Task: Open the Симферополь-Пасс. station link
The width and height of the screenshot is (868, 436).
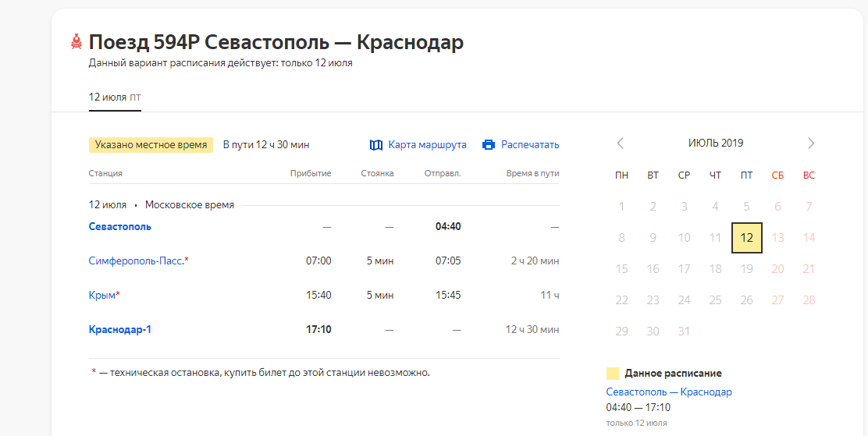Action: click(x=137, y=261)
